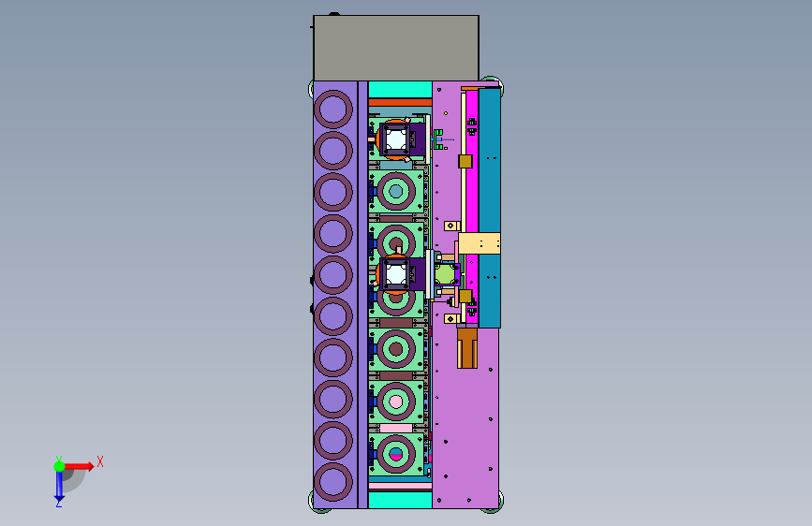Select the bottommost ring in the purple left panel
Image resolution: width=812 pixels, height=526 pixels.
coord(333,481)
